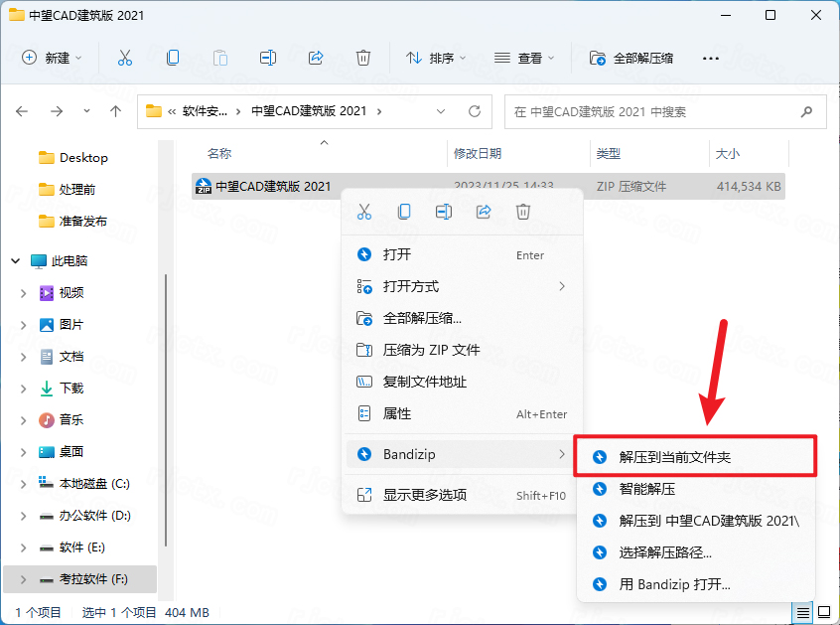
Task: Click the share icon in context menu
Action: pos(484,212)
